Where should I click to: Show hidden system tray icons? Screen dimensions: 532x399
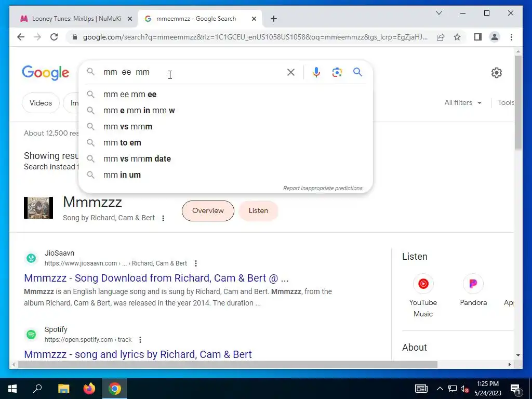[x=440, y=389]
